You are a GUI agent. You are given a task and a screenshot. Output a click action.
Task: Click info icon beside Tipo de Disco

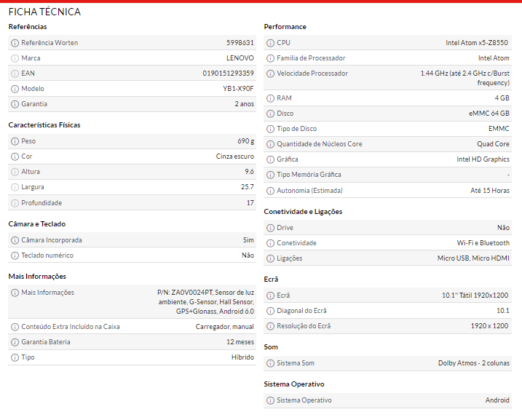270,129
